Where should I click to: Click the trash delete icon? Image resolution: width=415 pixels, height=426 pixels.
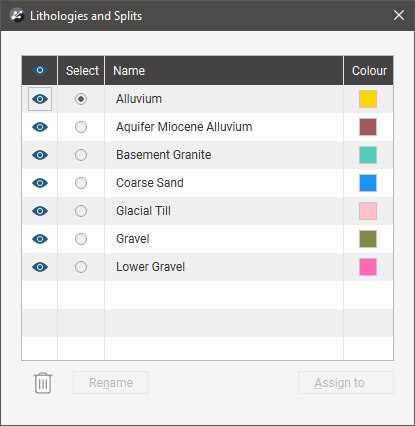click(x=43, y=383)
